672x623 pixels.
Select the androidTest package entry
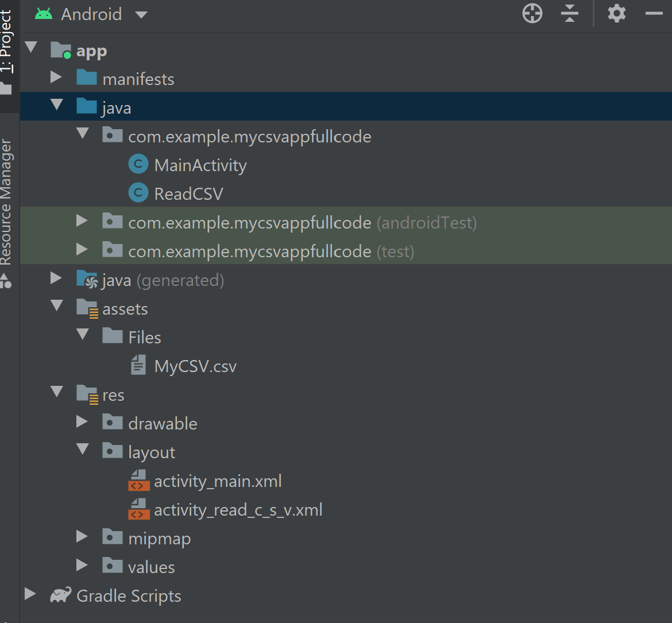pyautogui.click(x=302, y=223)
